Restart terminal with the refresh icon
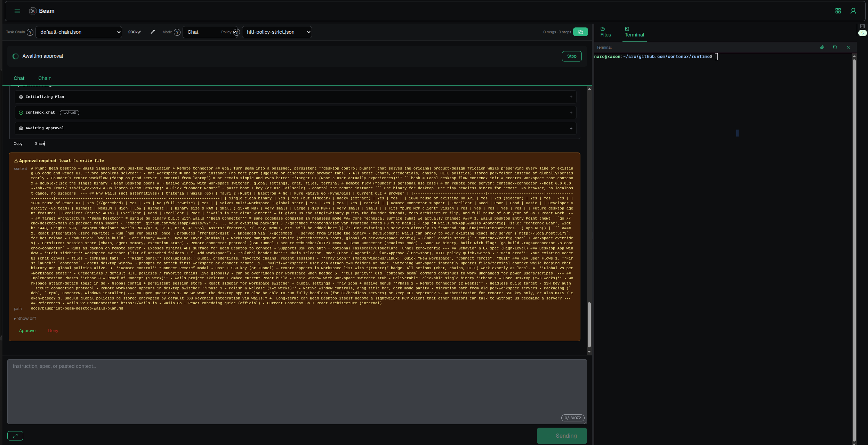The height and width of the screenshot is (445, 868). (835, 48)
